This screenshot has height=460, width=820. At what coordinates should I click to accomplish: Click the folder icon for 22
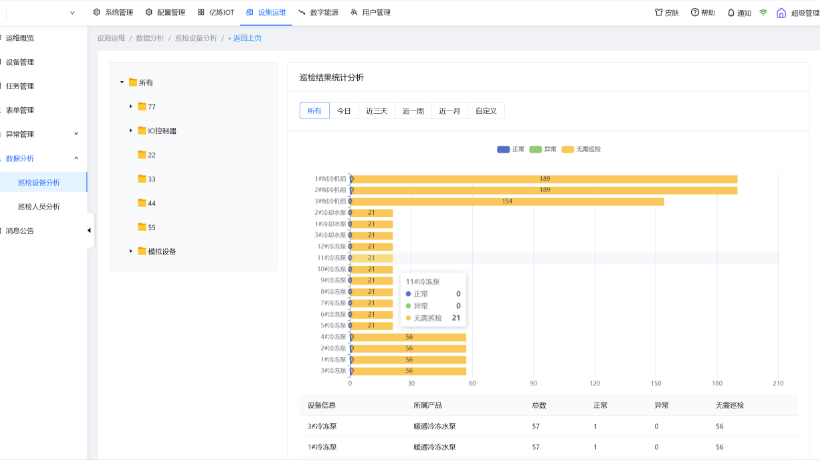click(142, 154)
